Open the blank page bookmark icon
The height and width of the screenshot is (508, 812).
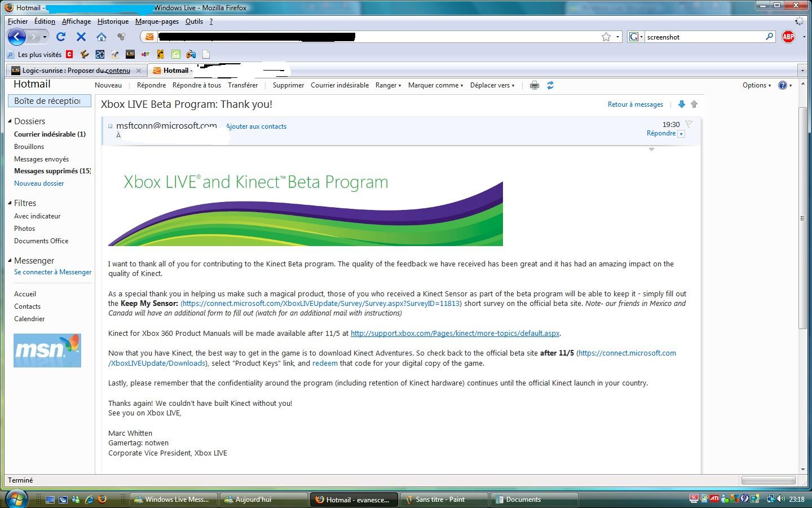pyautogui.click(x=206, y=54)
